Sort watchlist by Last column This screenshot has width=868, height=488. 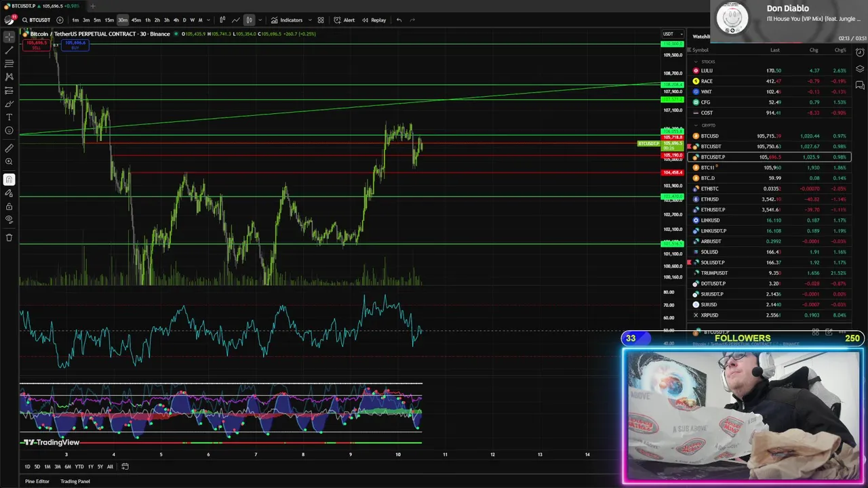[774, 50]
